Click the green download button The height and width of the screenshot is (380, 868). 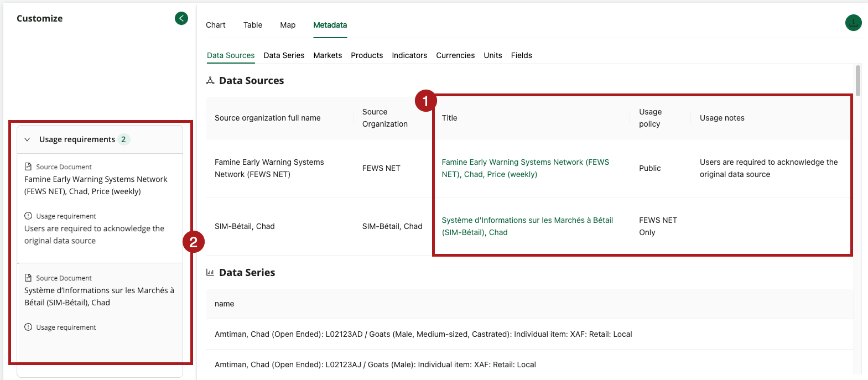[x=853, y=23]
